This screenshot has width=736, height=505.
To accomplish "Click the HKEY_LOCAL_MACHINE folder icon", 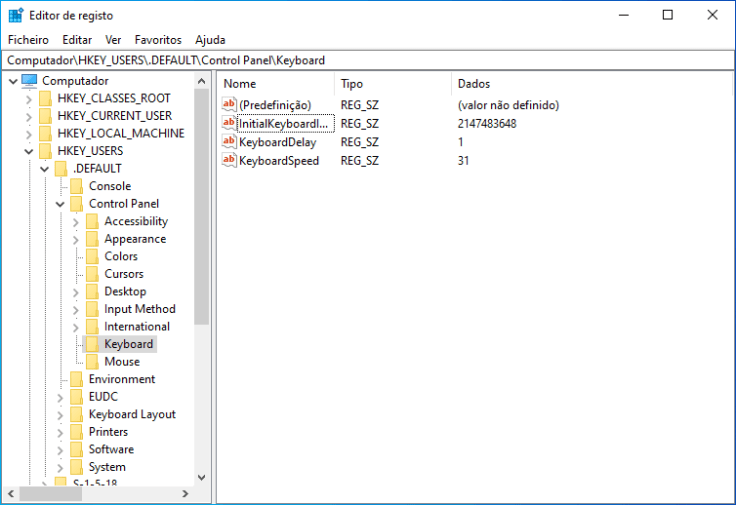I will pyautogui.click(x=45, y=133).
